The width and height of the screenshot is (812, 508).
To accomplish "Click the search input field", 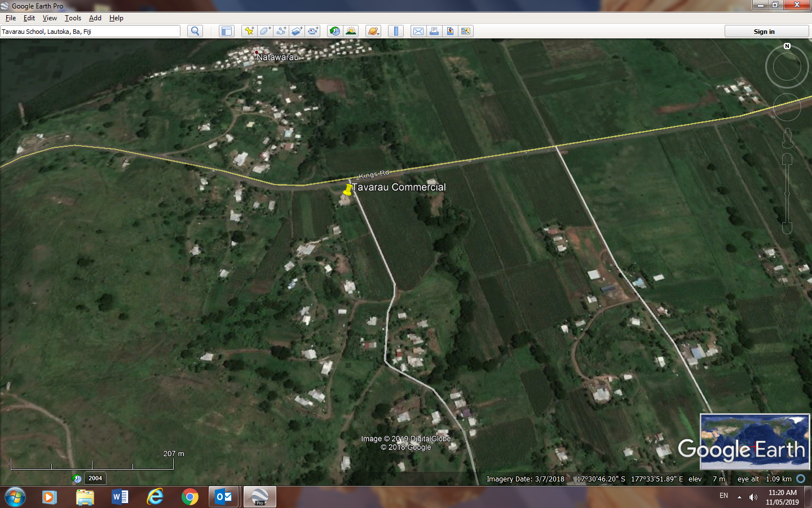I will tap(90, 32).
